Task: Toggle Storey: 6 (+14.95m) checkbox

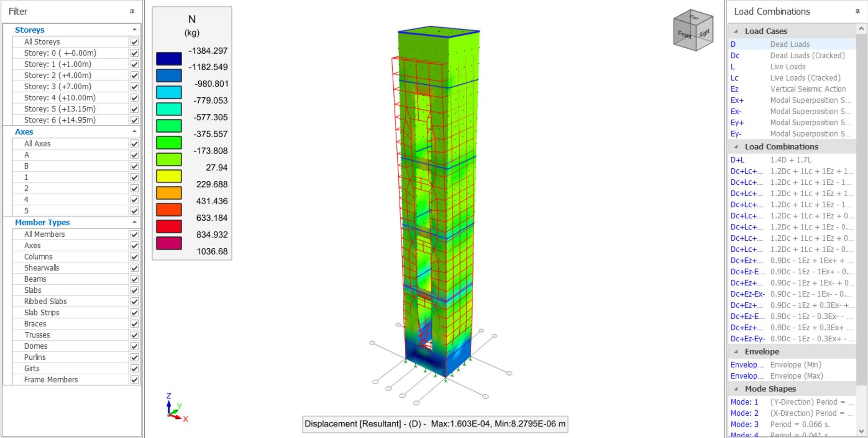Action: (134, 120)
